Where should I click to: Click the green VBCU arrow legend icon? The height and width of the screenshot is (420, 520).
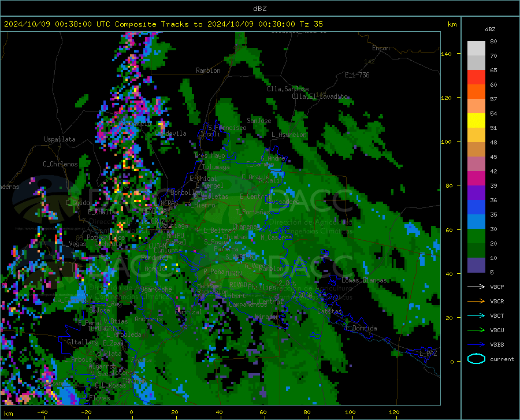476,330
